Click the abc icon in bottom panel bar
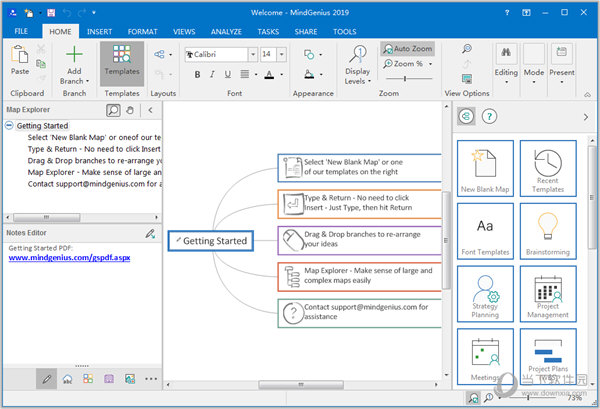The image size is (600, 409). (68, 379)
